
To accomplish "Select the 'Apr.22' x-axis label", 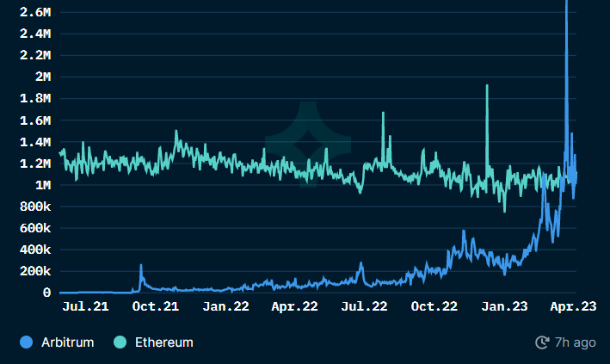I will (294, 306).
